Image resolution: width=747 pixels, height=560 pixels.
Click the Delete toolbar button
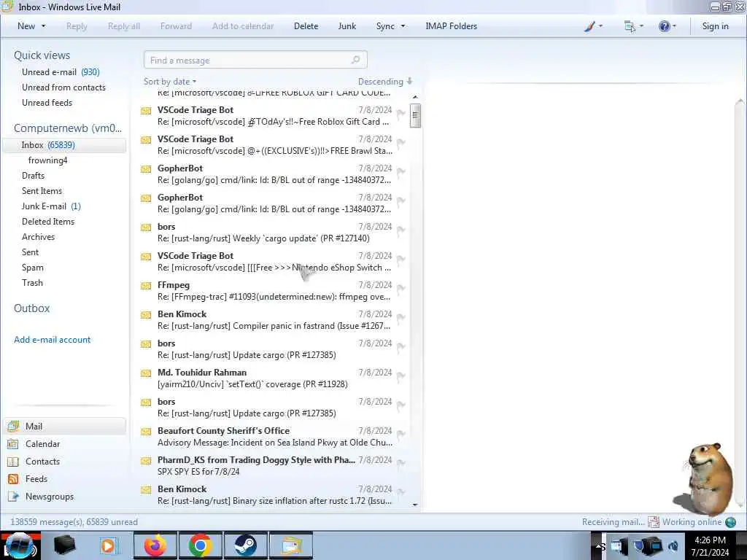(x=306, y=26)
